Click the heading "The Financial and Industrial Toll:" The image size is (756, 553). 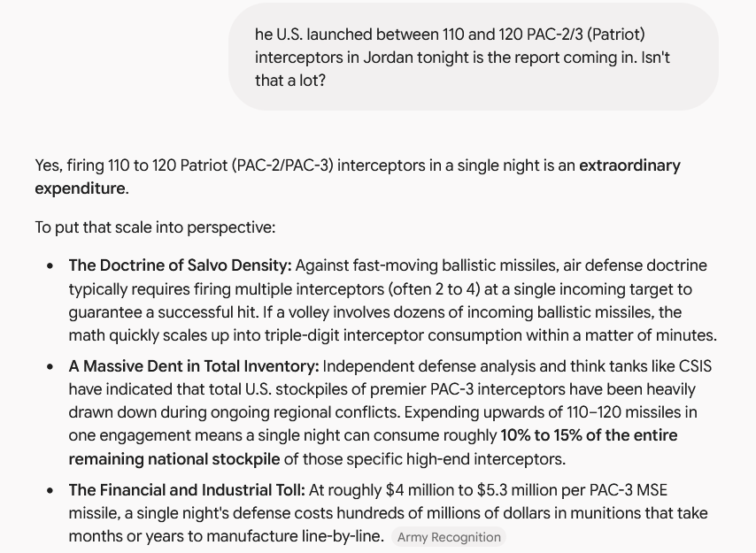[187, 490]
